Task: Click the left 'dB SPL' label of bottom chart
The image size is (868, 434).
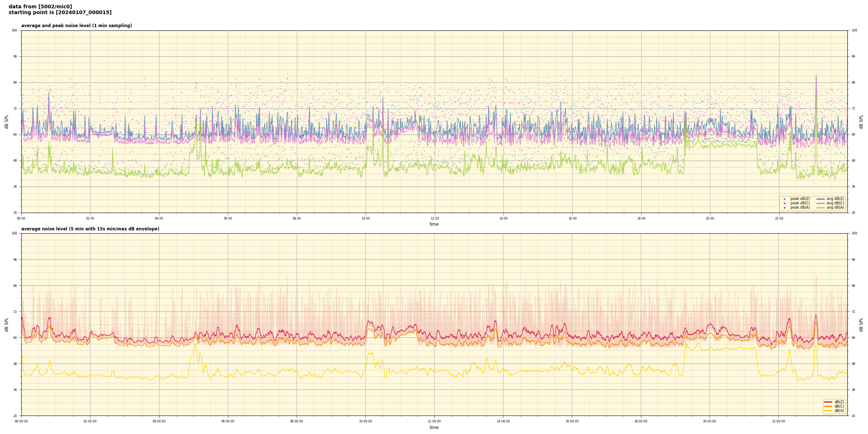Action: coord(7,324)
